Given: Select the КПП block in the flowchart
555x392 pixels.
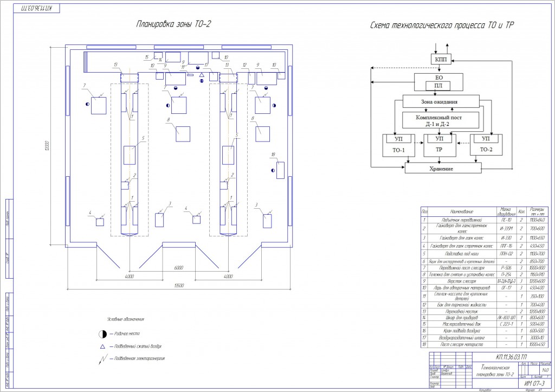Looking at the screenshot, I should (441, 59).
